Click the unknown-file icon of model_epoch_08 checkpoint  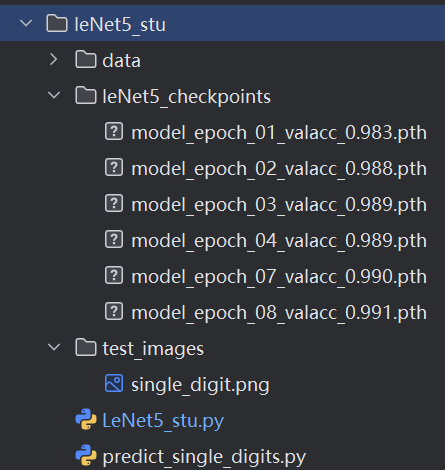click(114, 312)
